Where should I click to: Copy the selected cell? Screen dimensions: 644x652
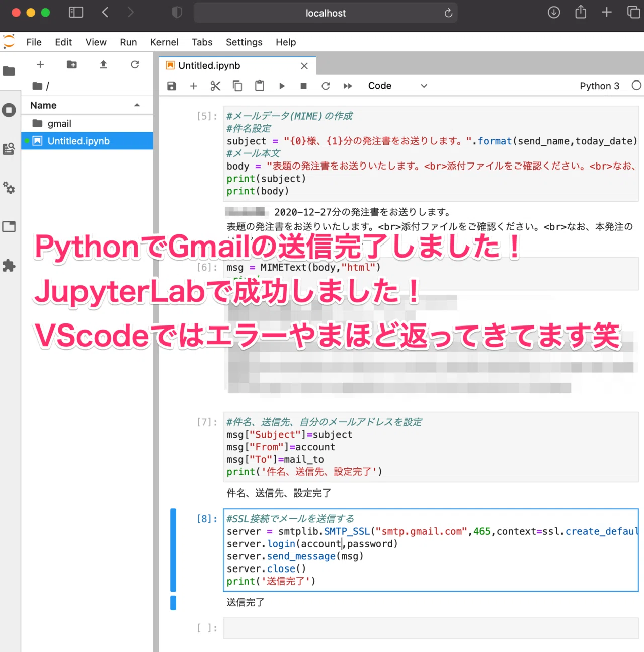pyautogui.click(x=237, y=86)
